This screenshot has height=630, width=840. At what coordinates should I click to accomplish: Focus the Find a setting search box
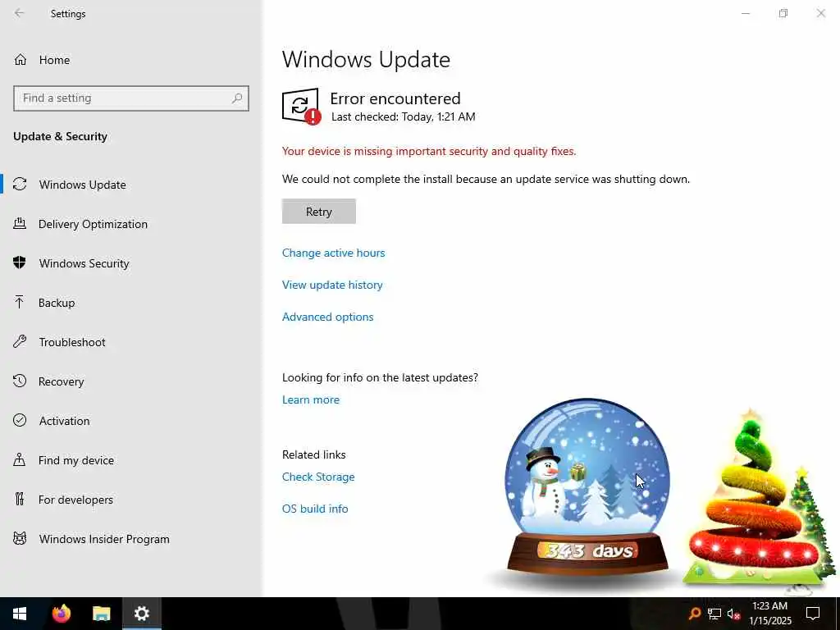coord(131,98)
